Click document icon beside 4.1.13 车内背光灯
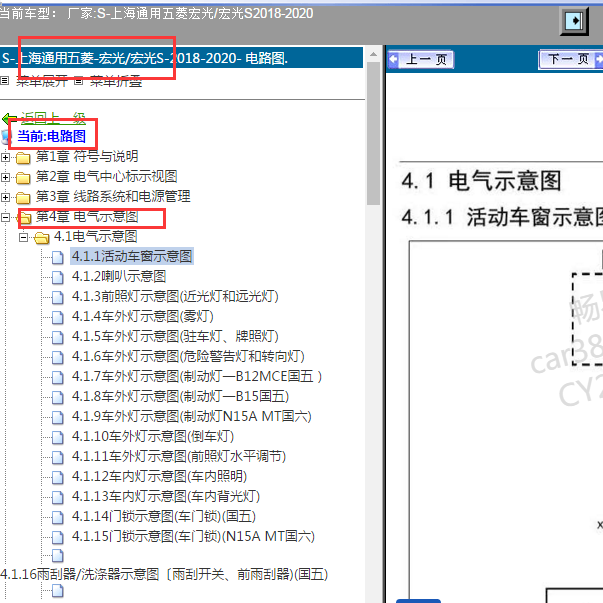The height and width of the screenshot is (603, 603). (58, 497)
